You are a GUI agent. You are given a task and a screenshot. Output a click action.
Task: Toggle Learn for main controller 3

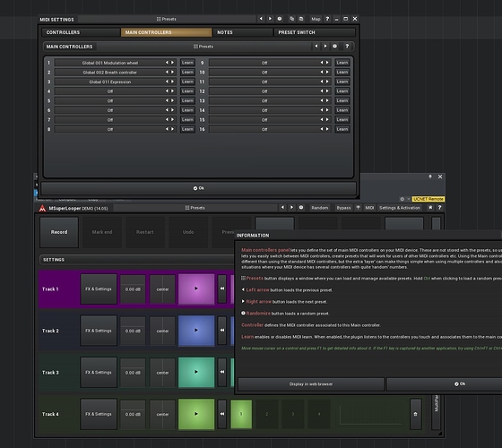(x=187, y=82)
